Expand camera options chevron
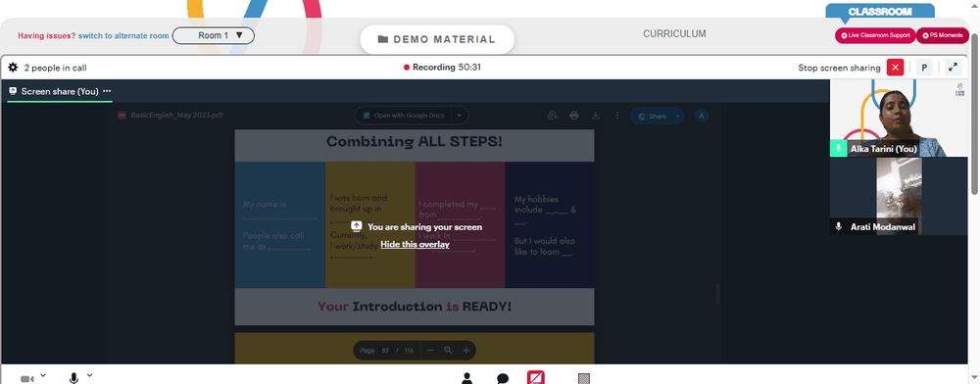This screenshot has height=384, width=980. (x=43, y=375)
